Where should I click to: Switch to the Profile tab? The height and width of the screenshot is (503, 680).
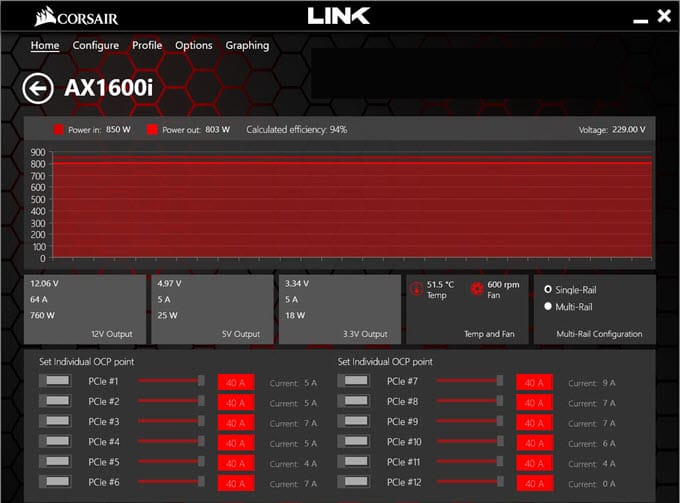pos(147,46)
